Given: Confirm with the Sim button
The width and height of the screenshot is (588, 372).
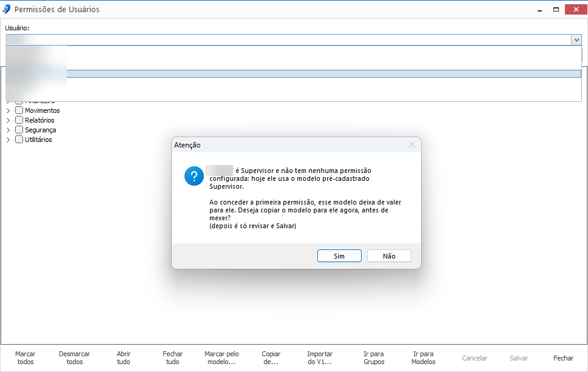Looking at the screenshot, I should click(x=339, y=255).
